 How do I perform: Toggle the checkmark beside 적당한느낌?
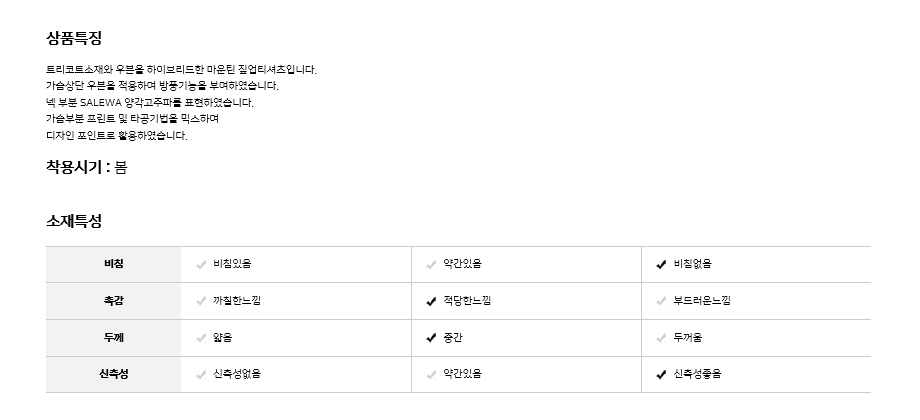click(x=431, y=301)
